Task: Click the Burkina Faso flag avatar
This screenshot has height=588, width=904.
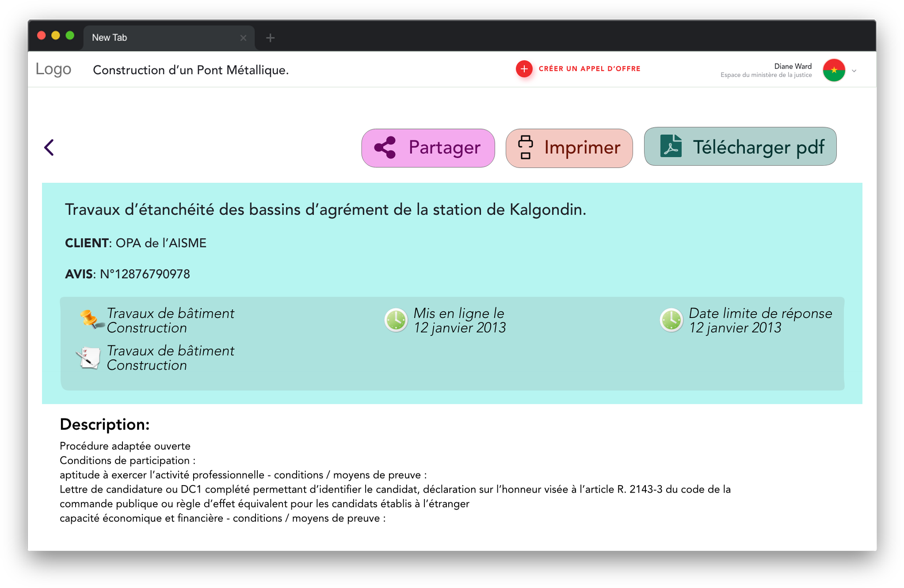Action: pyautogui.click(x=833, y=70)
